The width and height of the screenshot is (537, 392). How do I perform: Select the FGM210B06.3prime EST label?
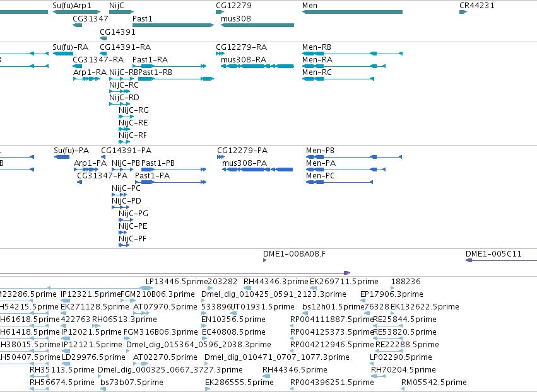(158, 294)
